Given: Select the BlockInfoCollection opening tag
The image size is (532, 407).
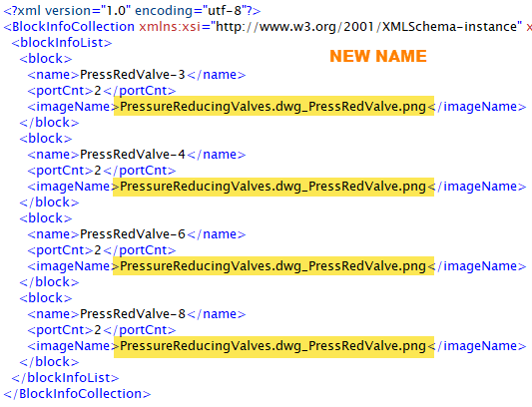Looking at the screenshot, I should pos(69,27).
